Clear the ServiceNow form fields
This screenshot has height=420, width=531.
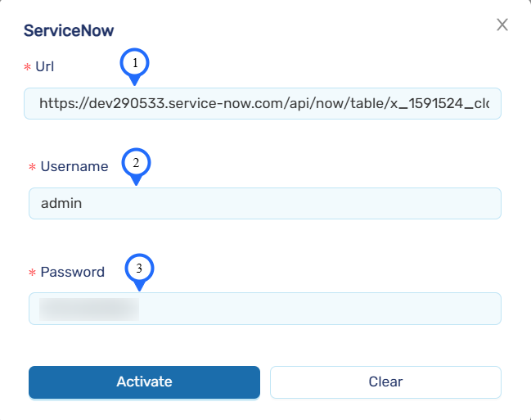tap(385, 382)
